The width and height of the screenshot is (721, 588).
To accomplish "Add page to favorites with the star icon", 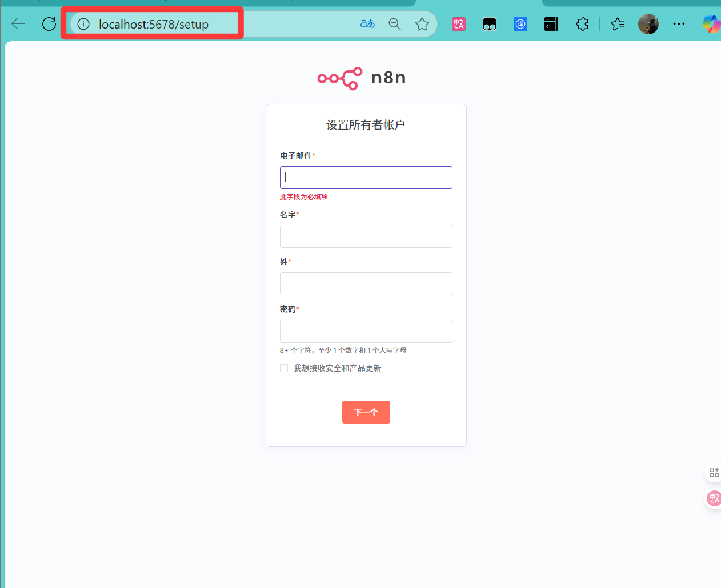I will [x=422, y=24].
